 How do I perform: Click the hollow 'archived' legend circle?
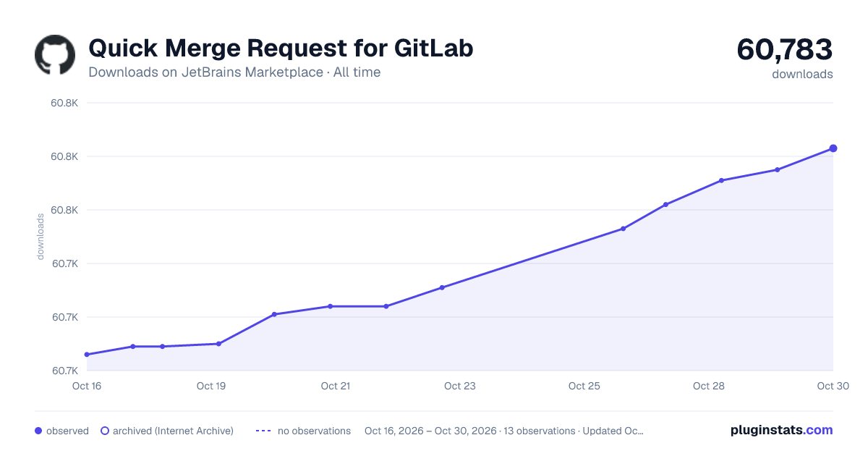[104, 431]
